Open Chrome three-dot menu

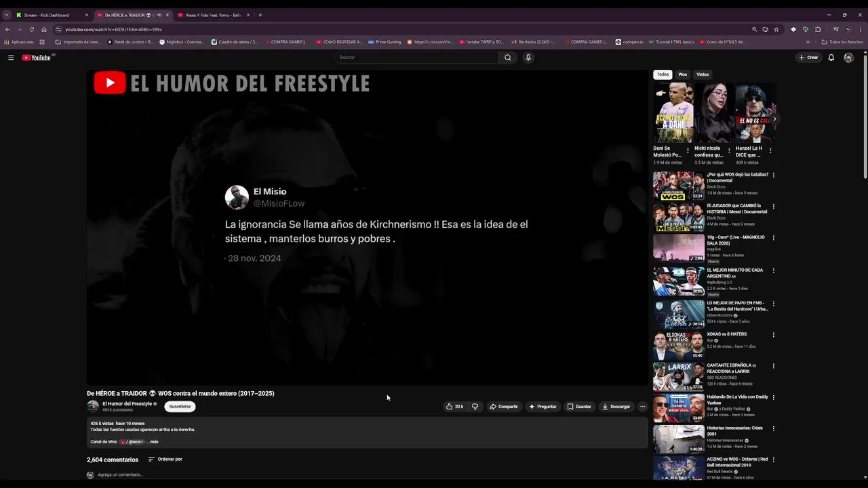(x=860, y=29)
